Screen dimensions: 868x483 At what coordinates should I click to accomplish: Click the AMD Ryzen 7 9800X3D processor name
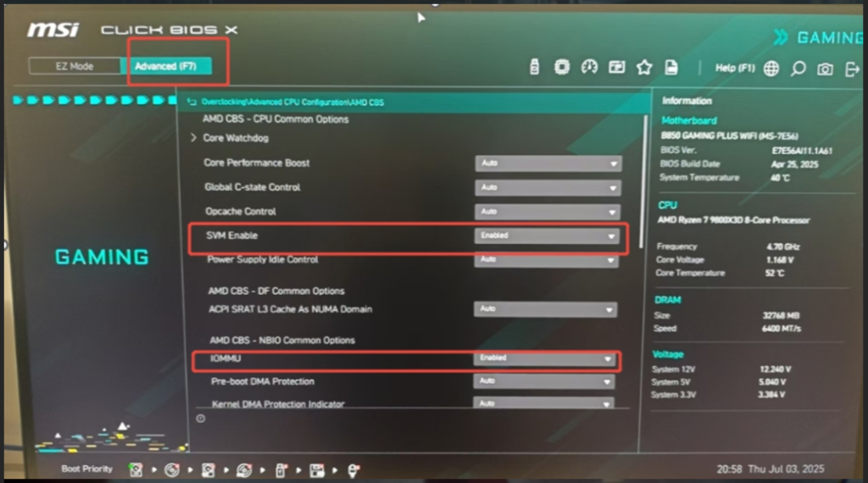[x=733, y=220]
